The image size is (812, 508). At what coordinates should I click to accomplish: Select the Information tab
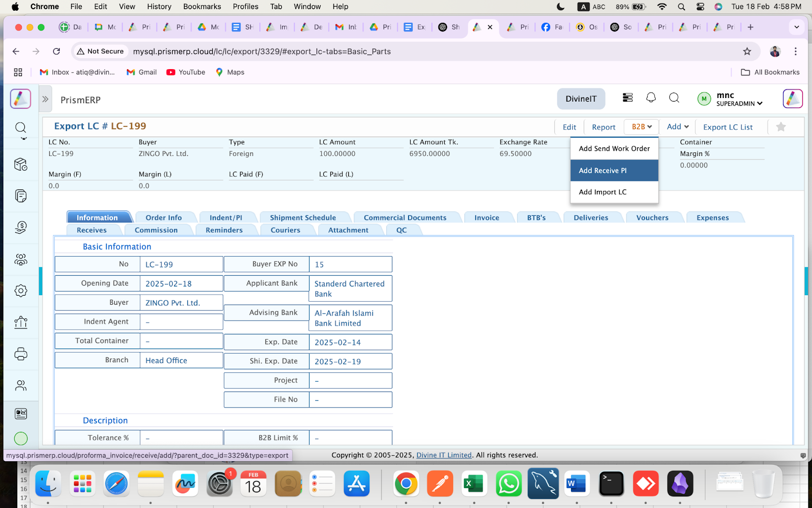[x=97, y=217]
